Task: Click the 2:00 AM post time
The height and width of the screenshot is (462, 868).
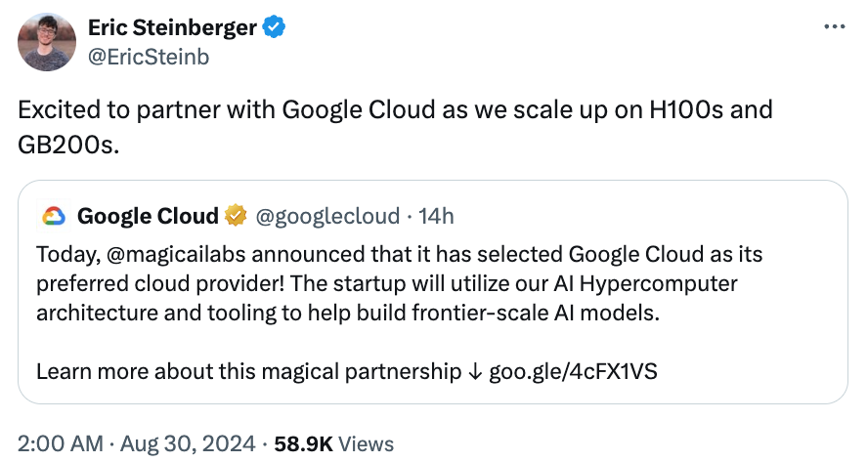Action: click(x=60, y=443)
